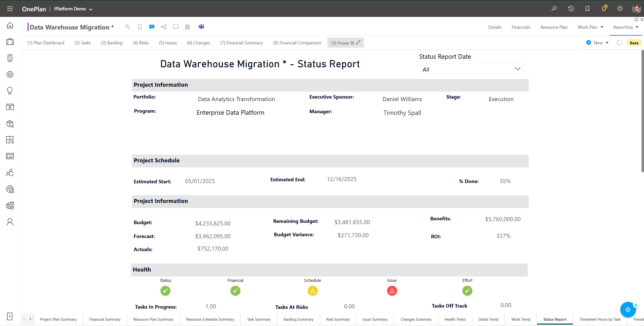Expand the left sidebar arrow

coord(10,316)
